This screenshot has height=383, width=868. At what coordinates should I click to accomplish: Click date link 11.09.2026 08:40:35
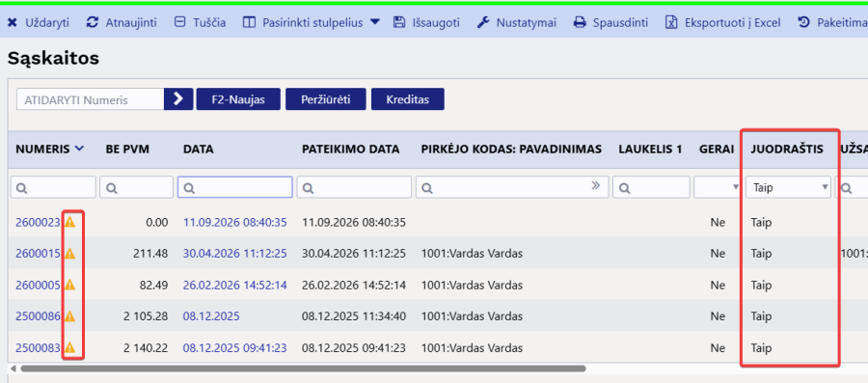234,223
